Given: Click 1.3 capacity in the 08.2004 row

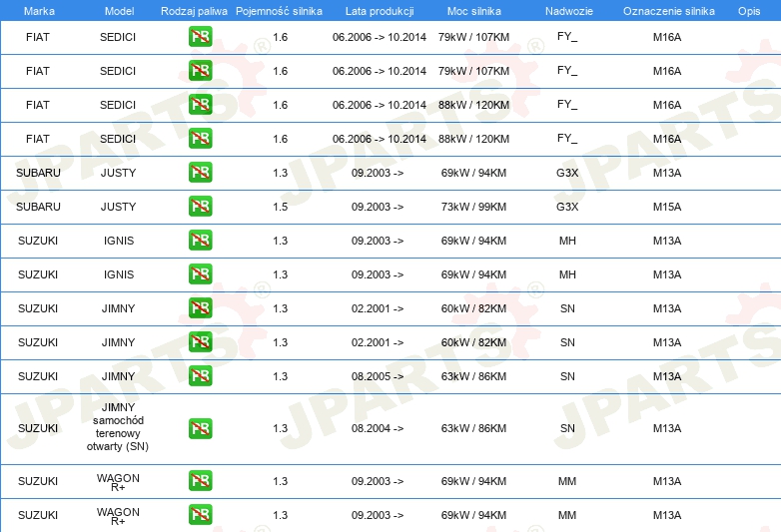Looking at the screenshot, I should (x=280, y=428).
